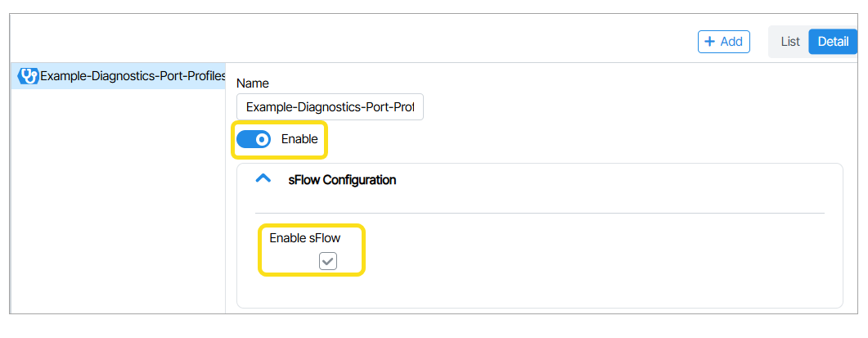Click the Enable label next to switch
Image resolution: width=868 pixels, height=338 pixels.
coord(299,139)
